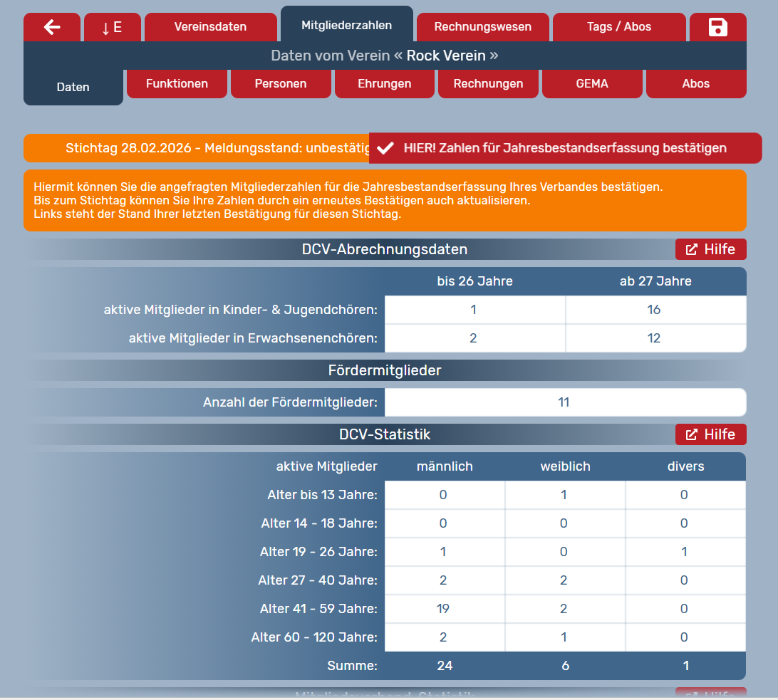Open the Tags / Abos tab
Viewport: 778px width, 700px height.
(x=618, y=27)
